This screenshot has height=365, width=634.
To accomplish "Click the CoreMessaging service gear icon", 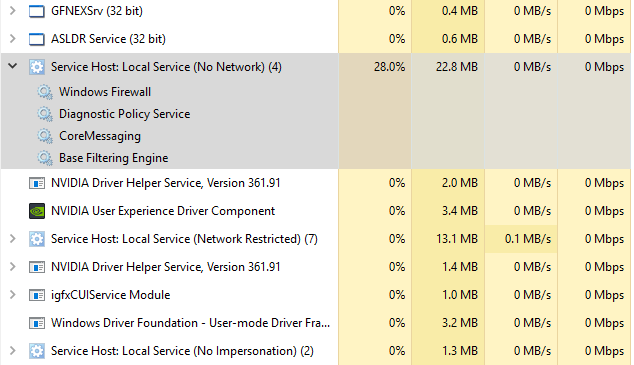I will pyautogui.click(x=45, y=136).
